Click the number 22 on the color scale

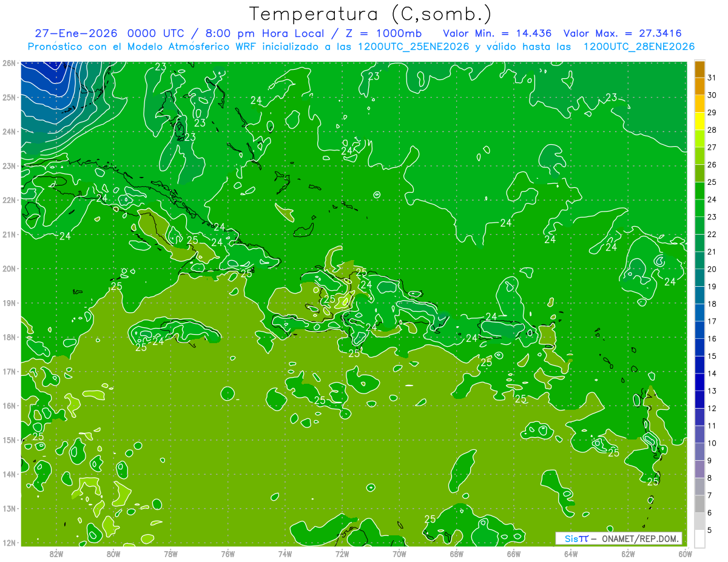pyautogui.click(x=712, y=234)
